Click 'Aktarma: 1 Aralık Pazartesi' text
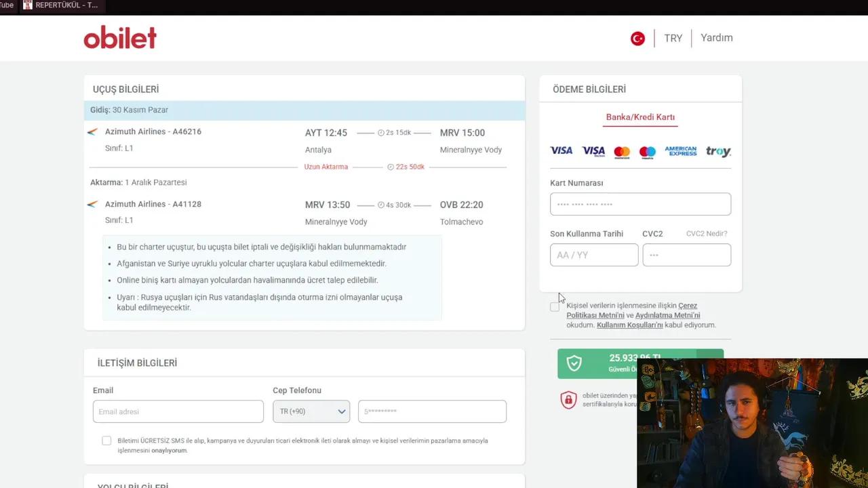Viewport: 868px width, 488px height. point(138,182)
